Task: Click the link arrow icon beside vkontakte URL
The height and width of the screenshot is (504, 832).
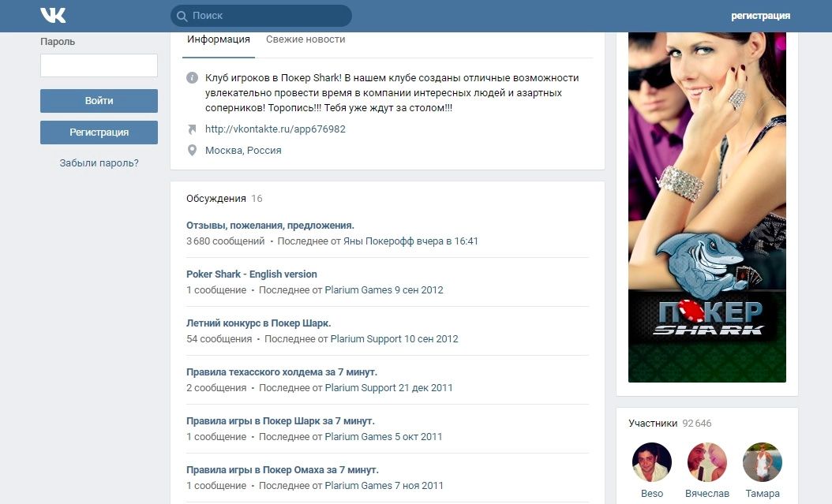Action: point(192,129)
